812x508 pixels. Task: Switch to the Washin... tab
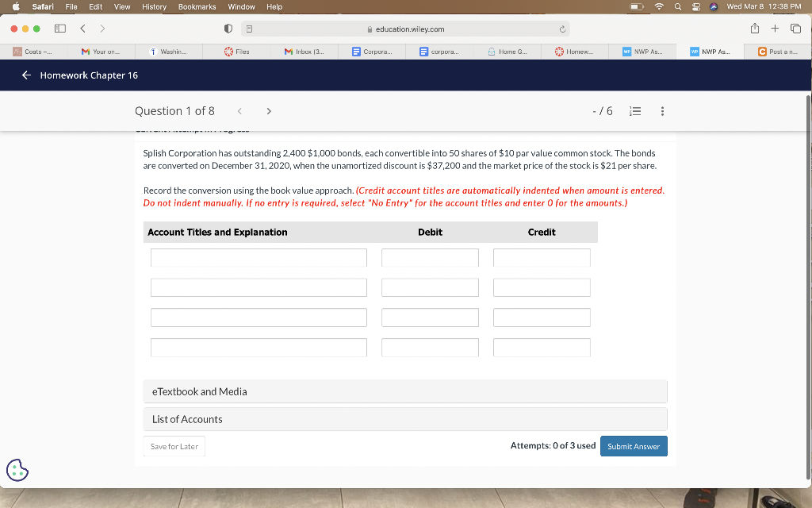[x=169, y=52]
